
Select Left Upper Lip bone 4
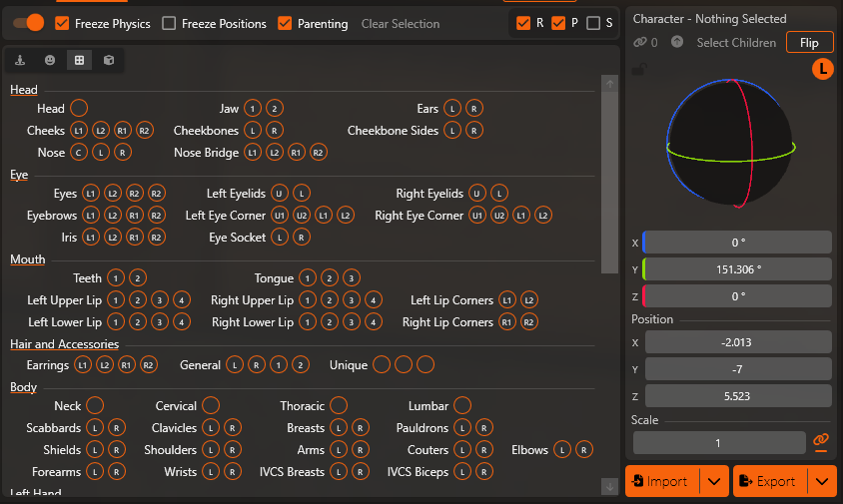click(182, 299)
